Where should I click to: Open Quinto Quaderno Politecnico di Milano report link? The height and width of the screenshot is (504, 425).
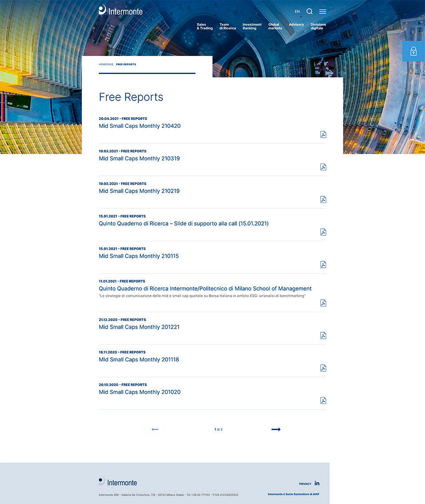[x=205, y=289]
